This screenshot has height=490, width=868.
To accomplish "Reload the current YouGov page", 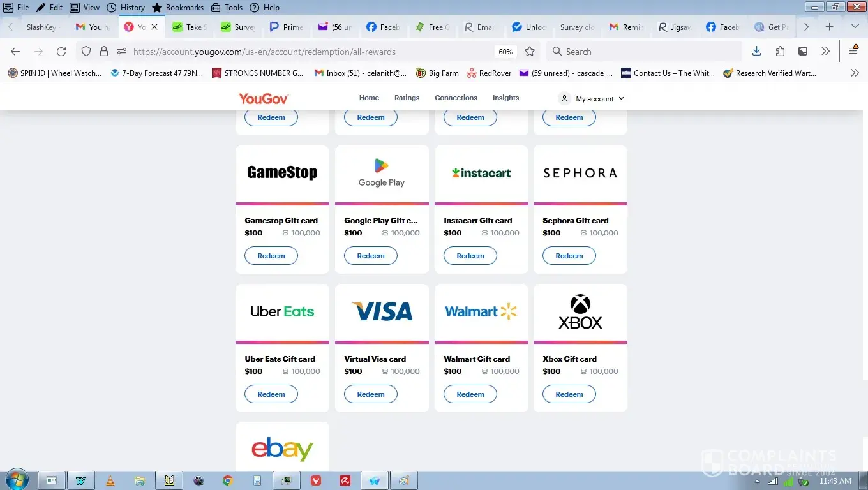I will point(61,52).
